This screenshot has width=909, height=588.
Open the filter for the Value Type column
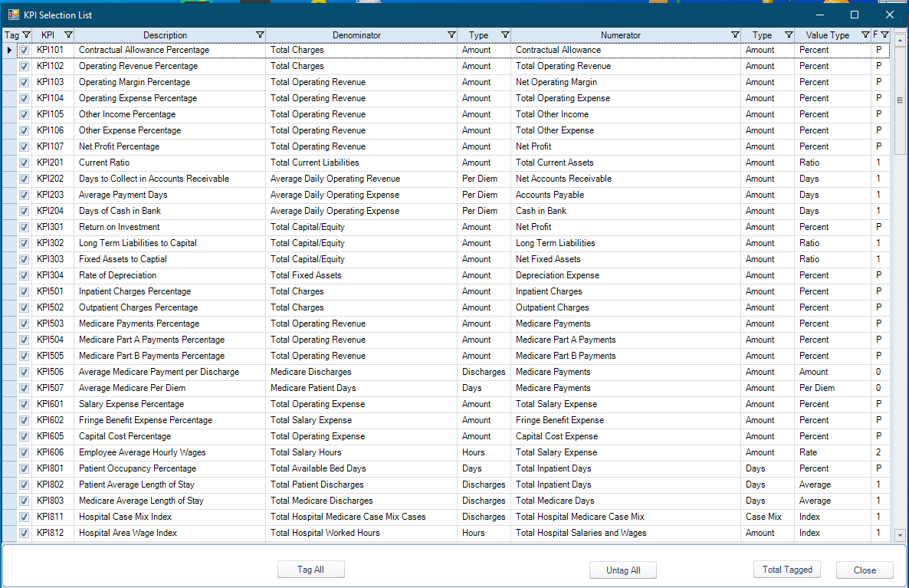click(865, 34)
